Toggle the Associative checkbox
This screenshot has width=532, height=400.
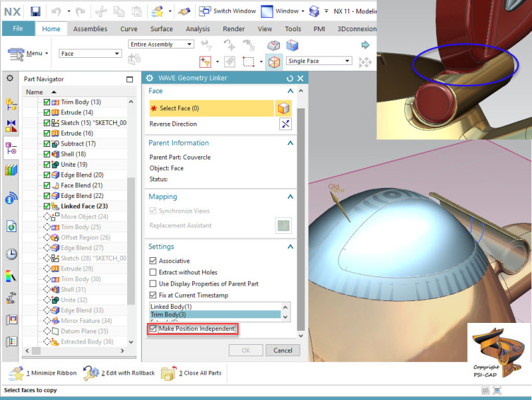tap(153, 260)
